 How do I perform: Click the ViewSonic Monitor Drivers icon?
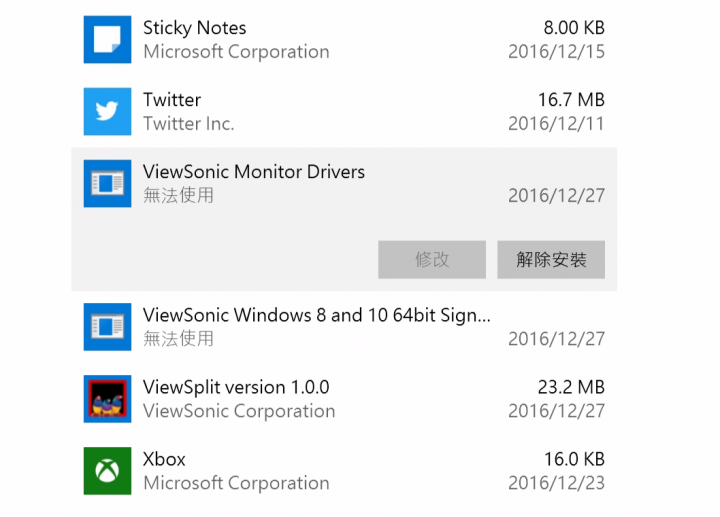pyautogui.click(x=107, y=184)
